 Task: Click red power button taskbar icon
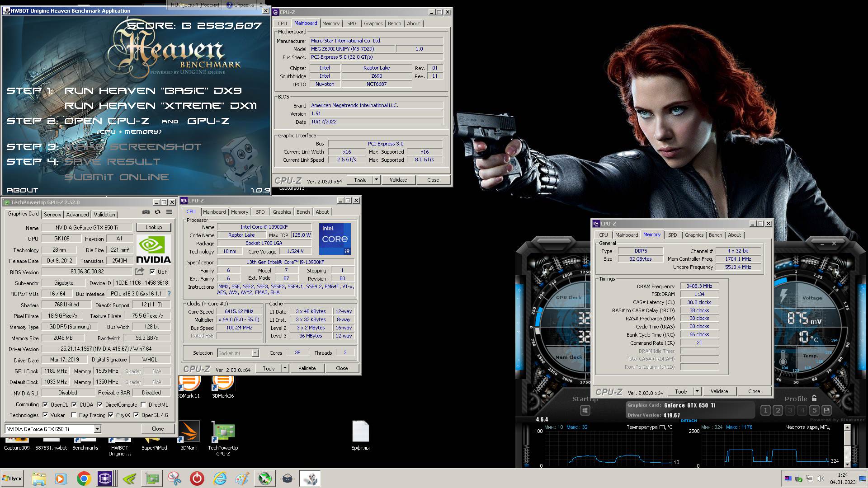pyautogui.click(x=197, y=479)
